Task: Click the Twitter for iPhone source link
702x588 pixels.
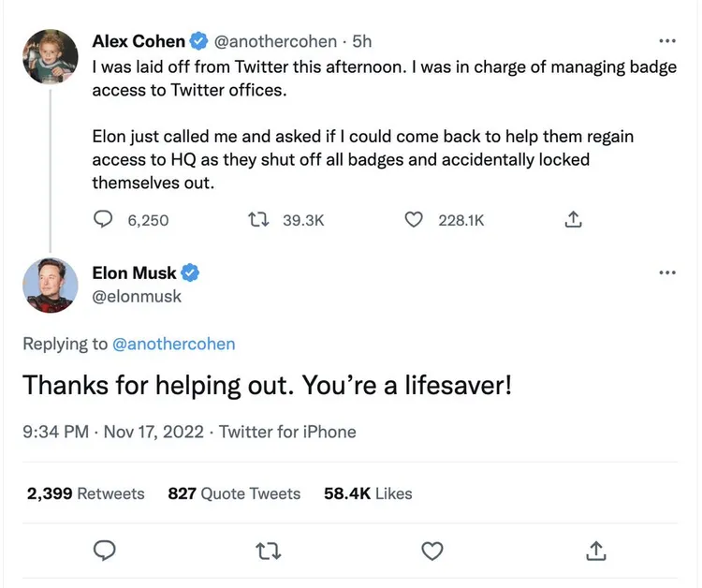Action: coord(287,432)
